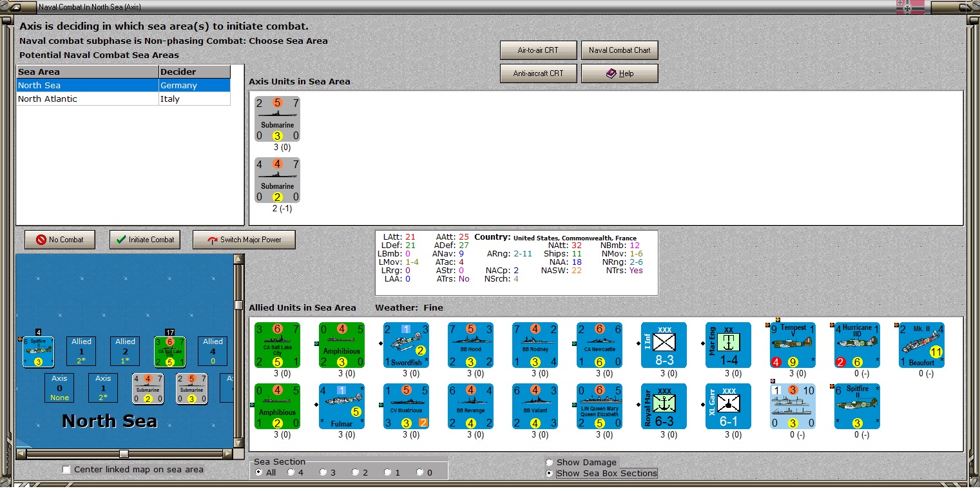
Task: Click the Allied 2 sea box on the map
Action: pos(126,351)
